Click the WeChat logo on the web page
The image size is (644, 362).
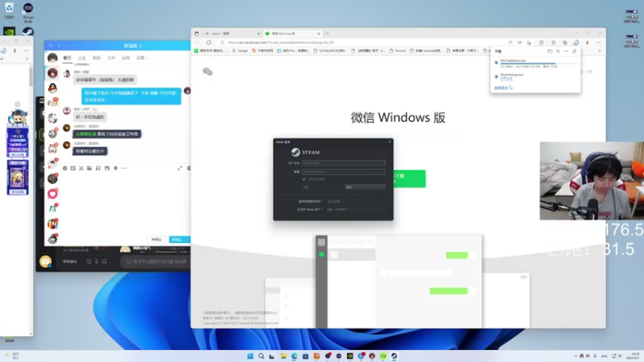click(x=208, y=72)
